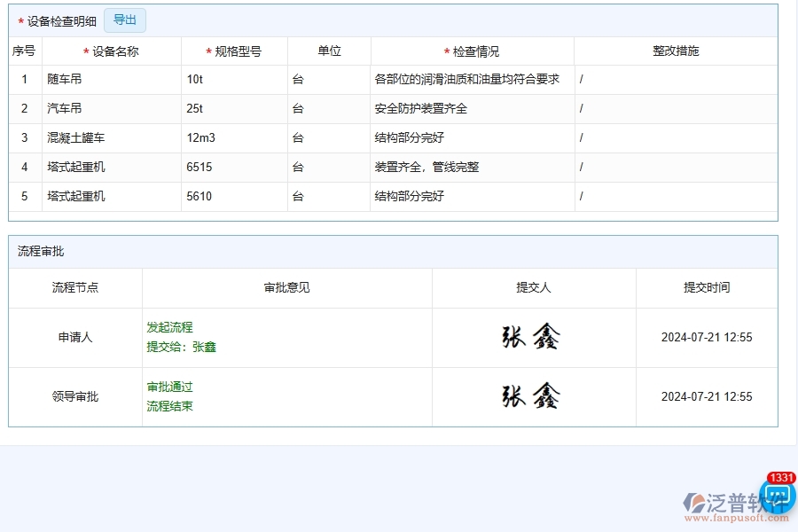The height and width of the screenshot is (532, 798).
Task: Click the 导出 export button
Action: pos(124,20)
